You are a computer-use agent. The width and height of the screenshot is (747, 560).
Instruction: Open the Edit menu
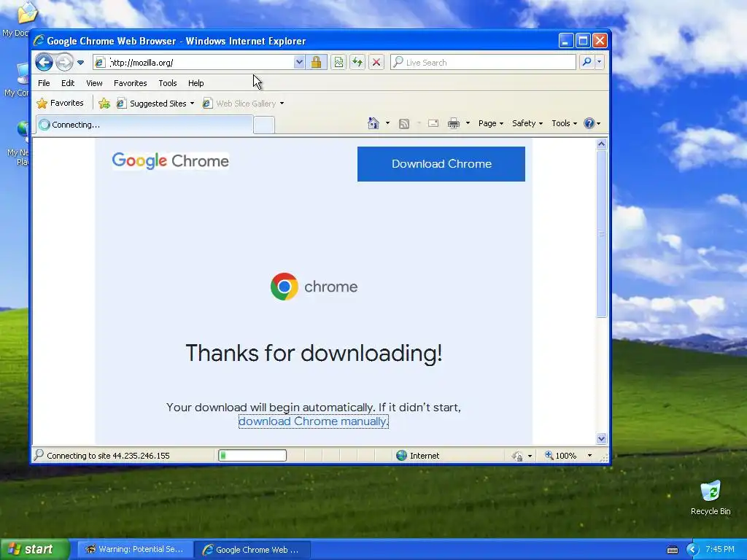pos(68,83)
